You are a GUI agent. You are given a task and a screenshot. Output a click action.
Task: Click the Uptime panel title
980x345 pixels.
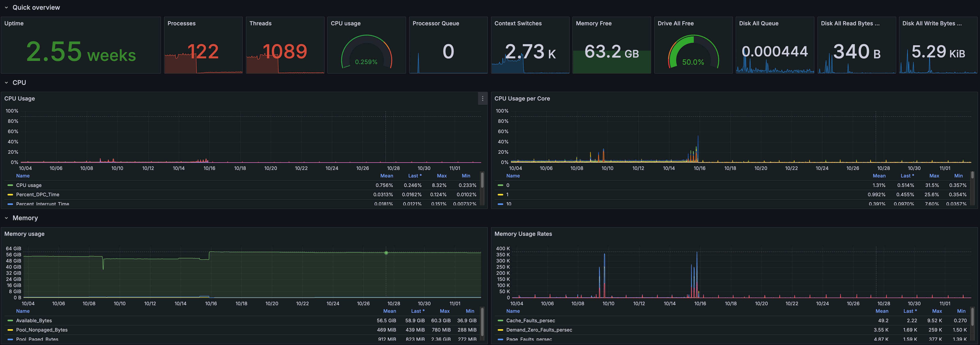[14, 24]
